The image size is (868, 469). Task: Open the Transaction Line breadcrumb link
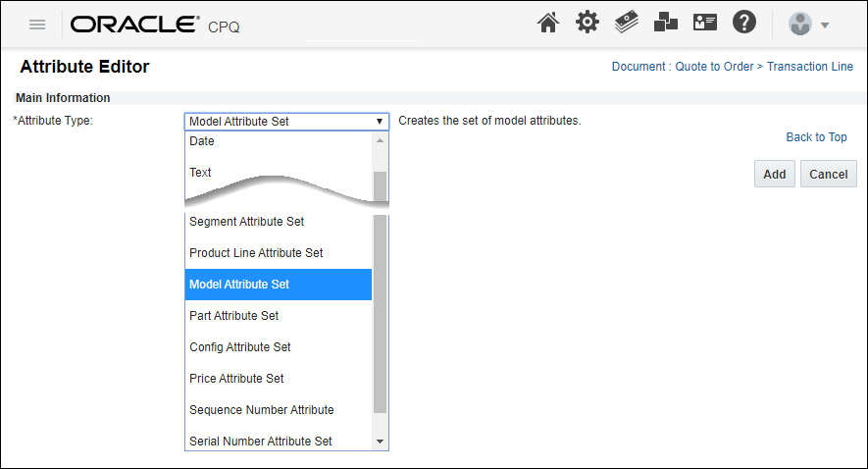coord(810,67)
